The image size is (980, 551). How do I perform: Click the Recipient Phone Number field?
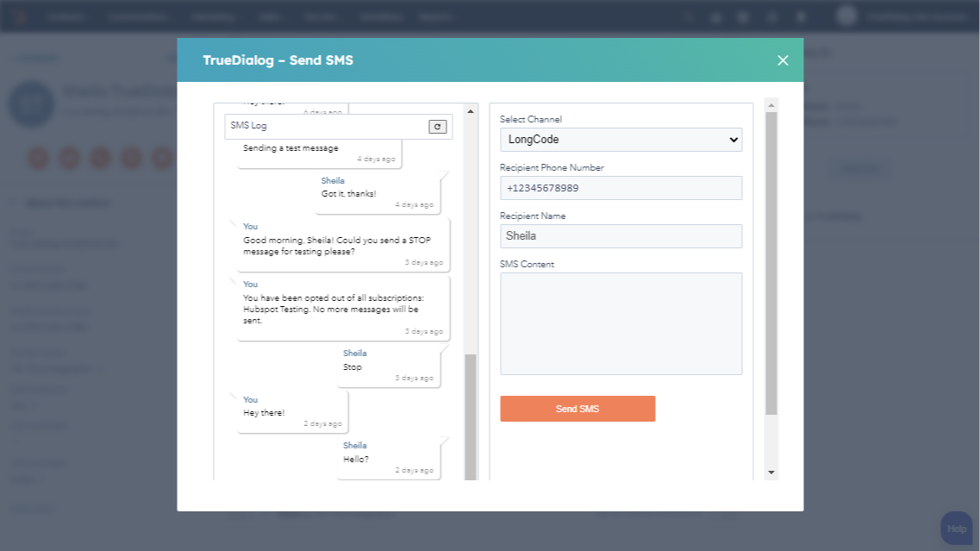coord(621,188)
